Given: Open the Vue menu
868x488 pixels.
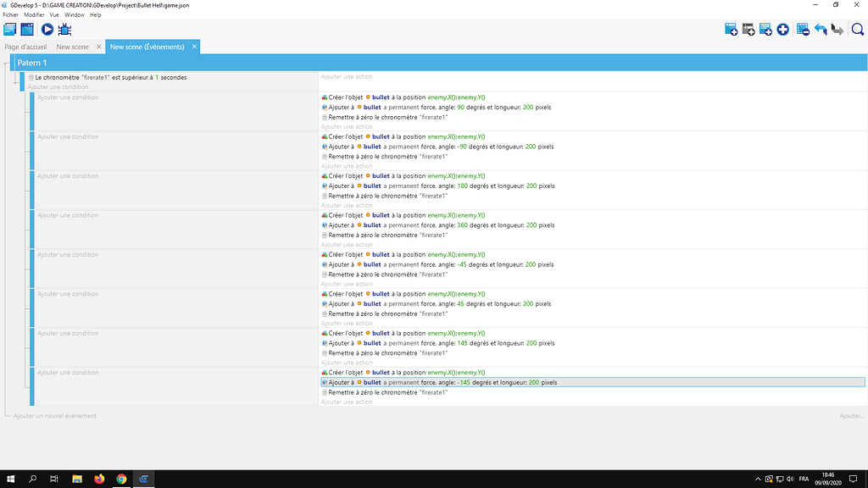Looking at the screenshot, I should (x=54, y=15).
